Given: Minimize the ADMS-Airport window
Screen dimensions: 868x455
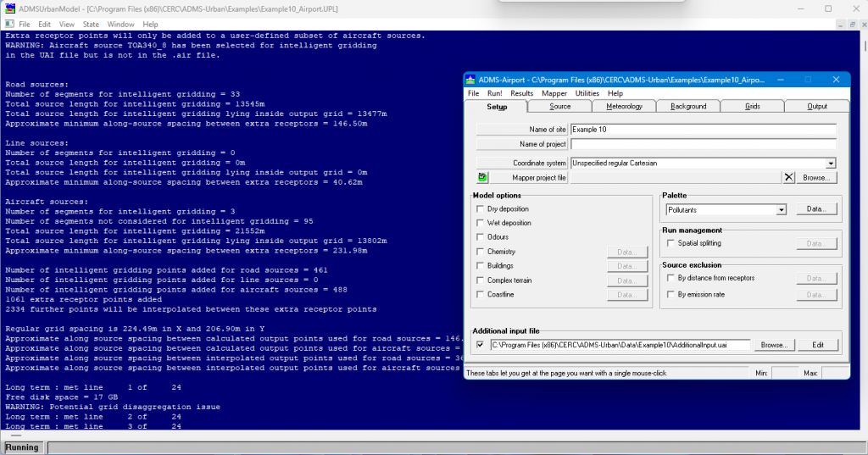Looking at the screenshot, I should [780, 80].
